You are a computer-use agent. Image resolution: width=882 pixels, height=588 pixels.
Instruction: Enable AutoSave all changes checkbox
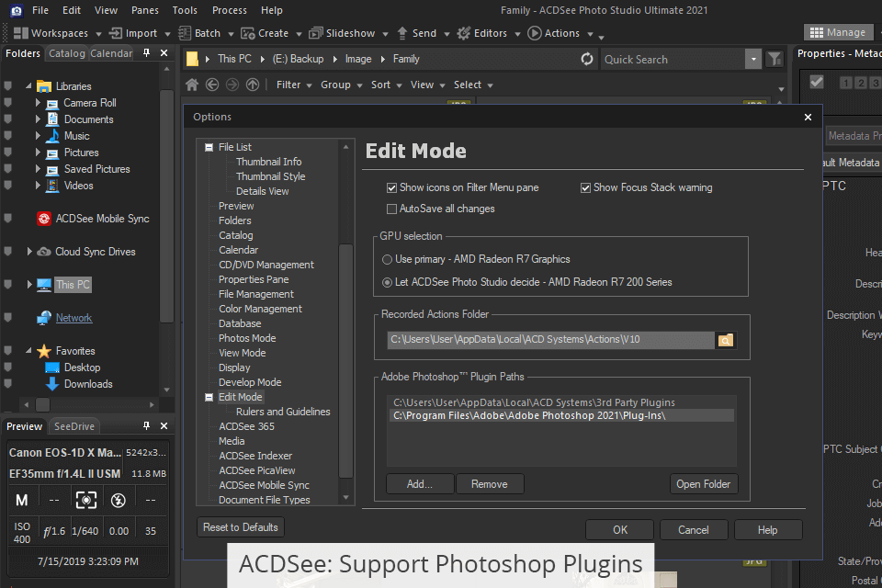391,209
